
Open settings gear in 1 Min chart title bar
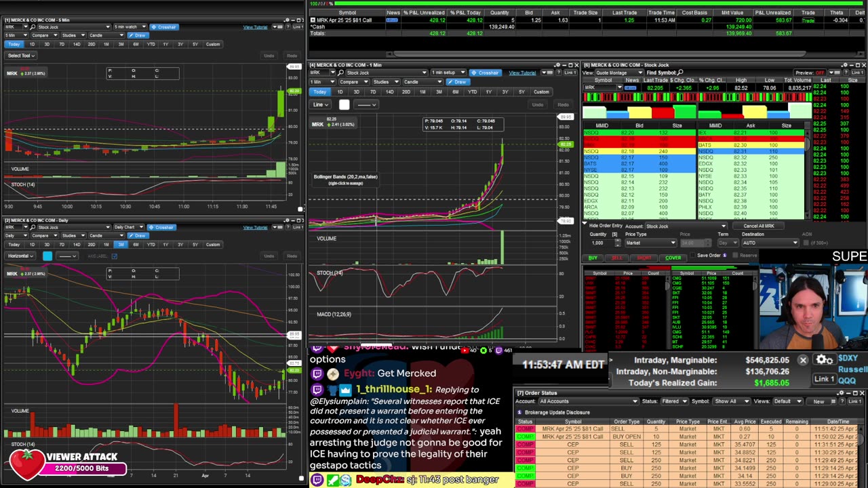pos(557,65)
